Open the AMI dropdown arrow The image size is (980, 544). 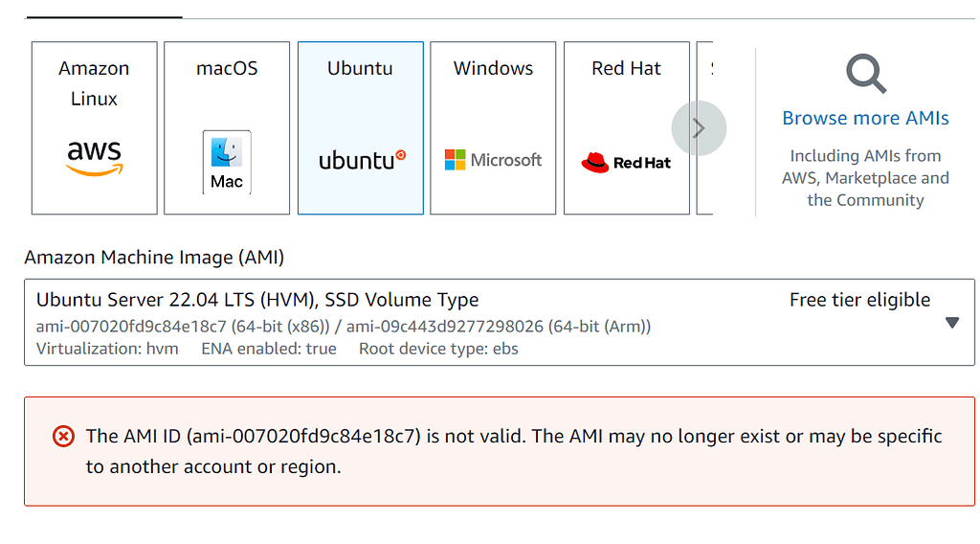pos(951,323)
